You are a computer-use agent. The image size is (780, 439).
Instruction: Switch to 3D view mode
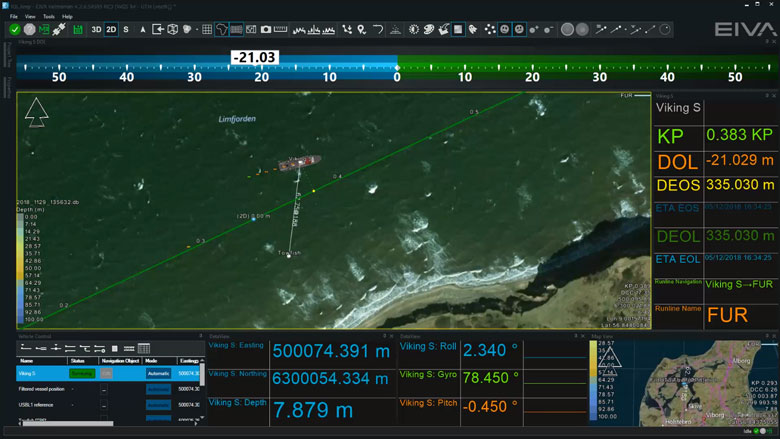tap(97, 30)
